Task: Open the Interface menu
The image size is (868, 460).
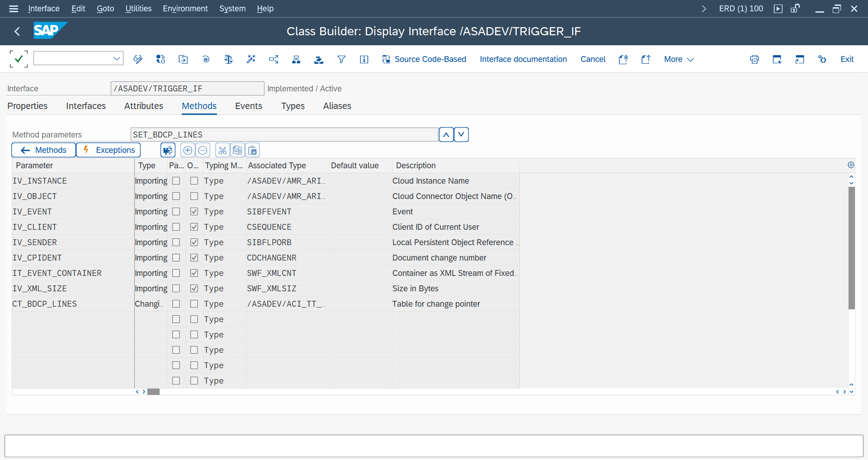Action: tap(44, 9)
